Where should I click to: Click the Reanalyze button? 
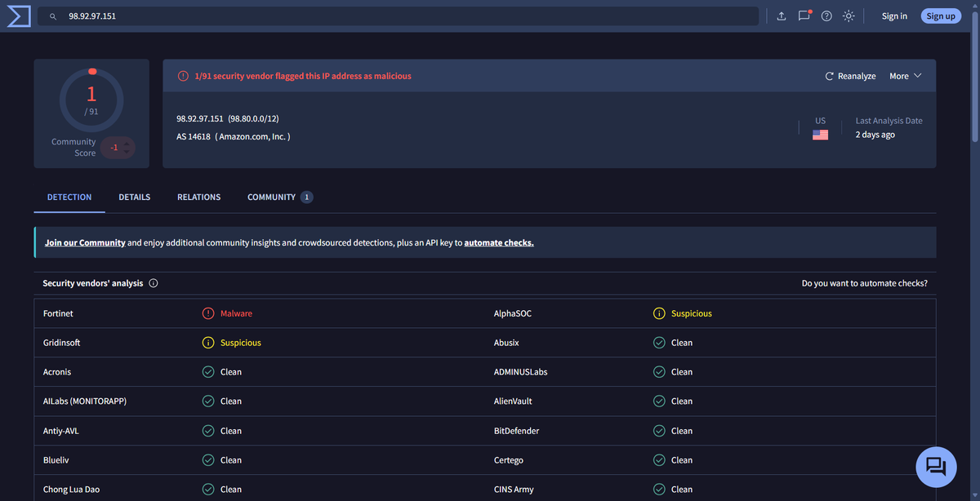tap(850, 76)
